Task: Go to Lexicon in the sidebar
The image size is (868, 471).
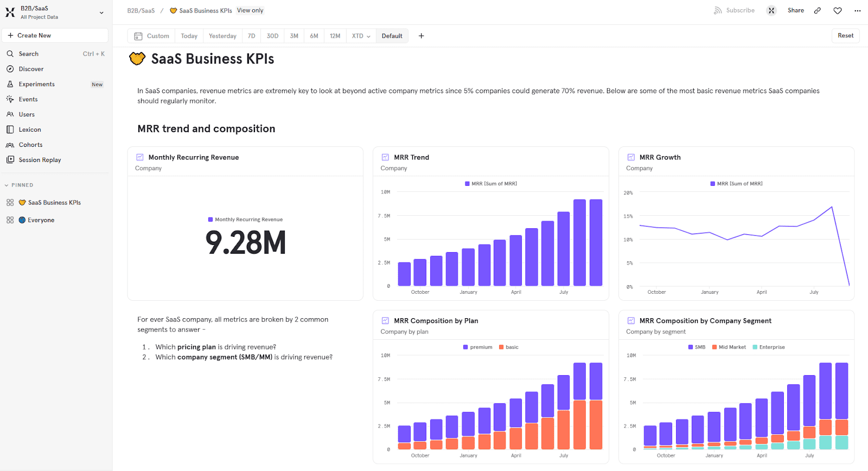Action: click(x=30, y=130)
